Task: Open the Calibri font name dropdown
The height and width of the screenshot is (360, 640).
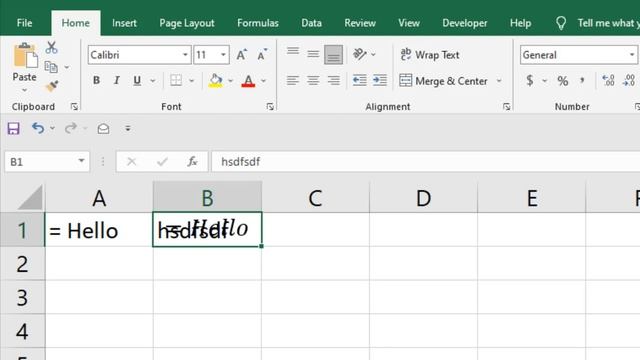Action: [x=185, y=55]
